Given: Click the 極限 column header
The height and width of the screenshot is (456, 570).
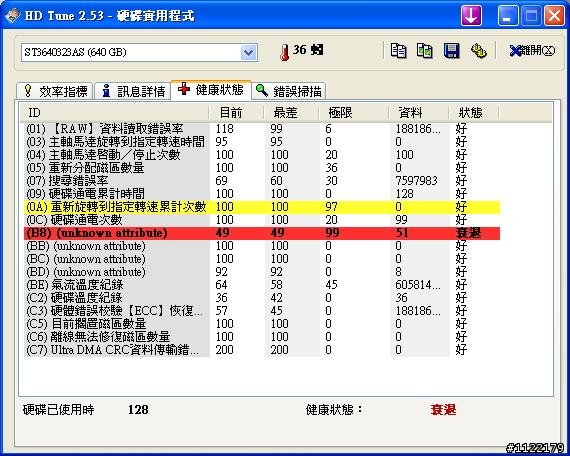Looking at the screenshot, I should pos(354,112).
